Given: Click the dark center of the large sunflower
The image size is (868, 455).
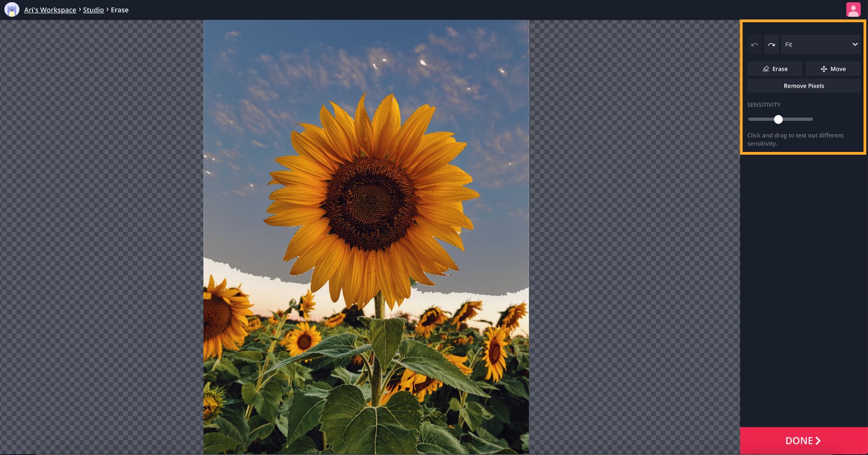Looking at the screenshot, I should coord(370,201).
